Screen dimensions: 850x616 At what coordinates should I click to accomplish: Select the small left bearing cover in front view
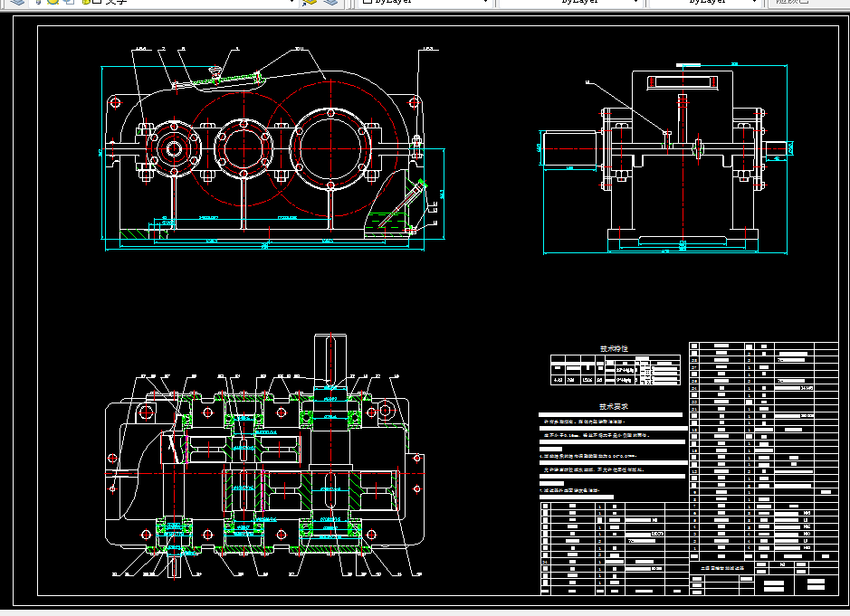pyautogui.click(x=174, y=148)
